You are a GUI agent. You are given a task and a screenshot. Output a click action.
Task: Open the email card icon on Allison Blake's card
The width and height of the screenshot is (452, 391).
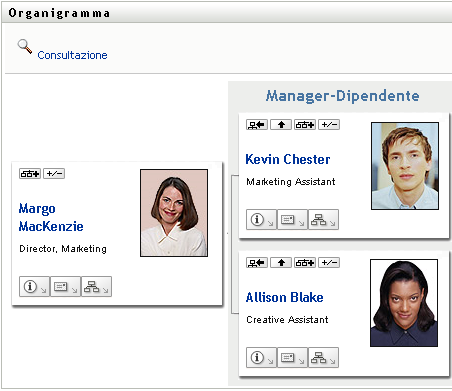coord(292,357)
